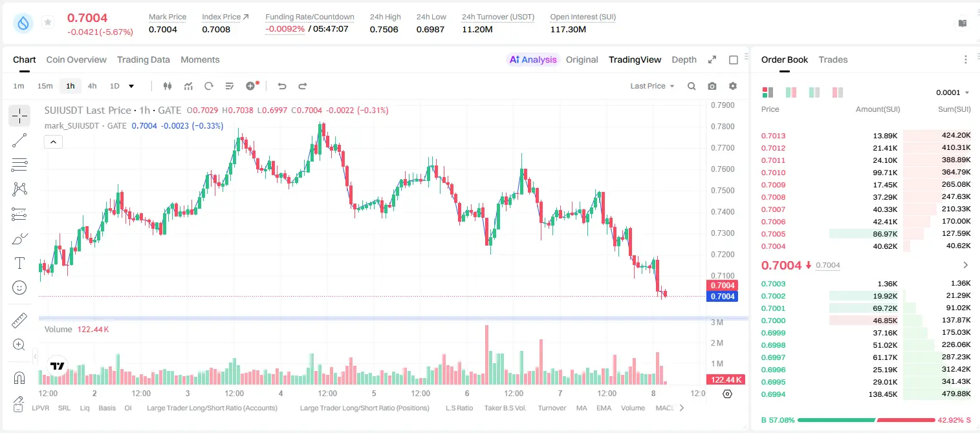980x433 pixels.
Task: Switch chart to Depth view
Action: (684, 59)
